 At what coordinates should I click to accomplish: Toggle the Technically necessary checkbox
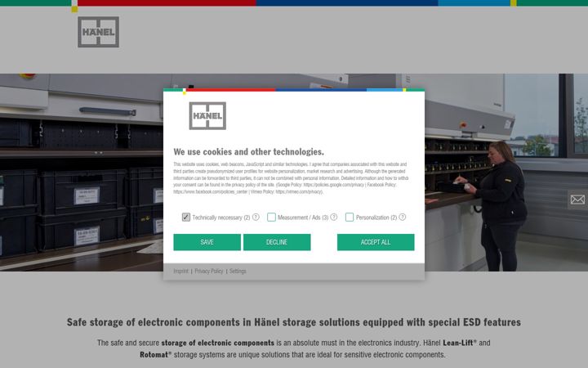[x=186, y=217]
